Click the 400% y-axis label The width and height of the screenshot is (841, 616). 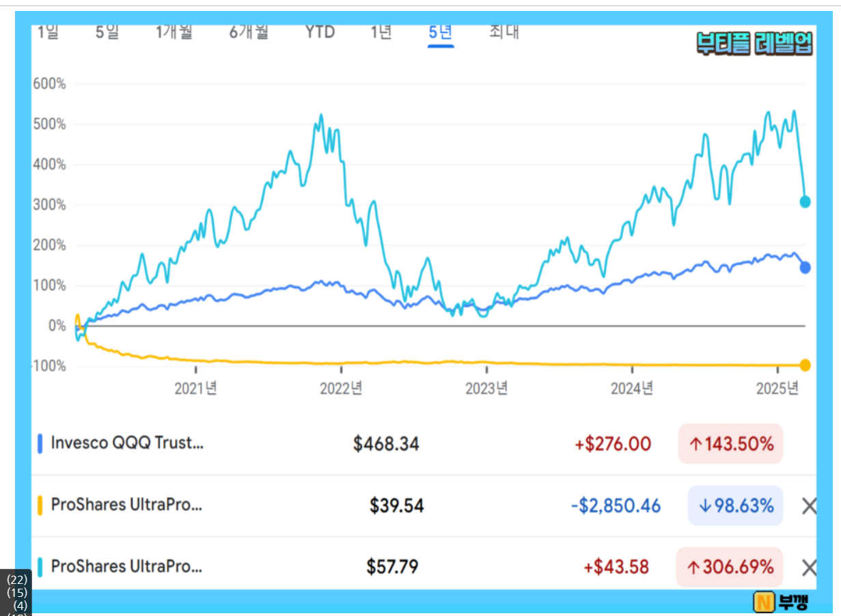(50, 165)
